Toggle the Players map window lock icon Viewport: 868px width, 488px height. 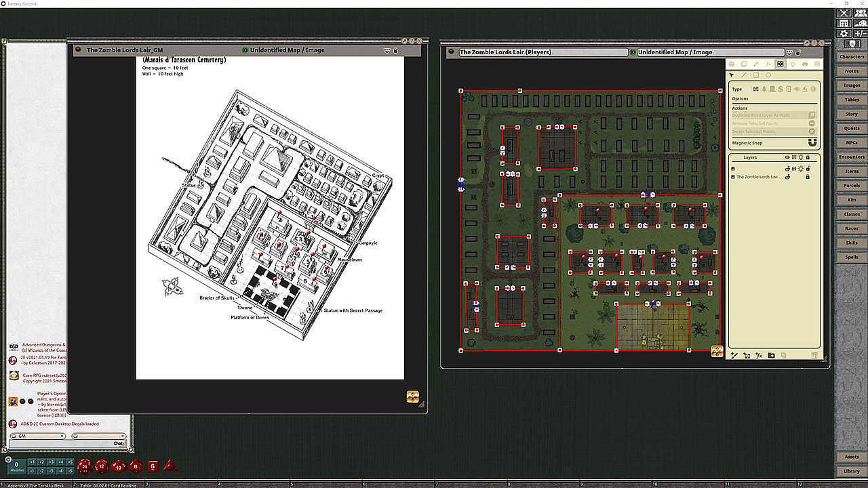pos(798,52)
